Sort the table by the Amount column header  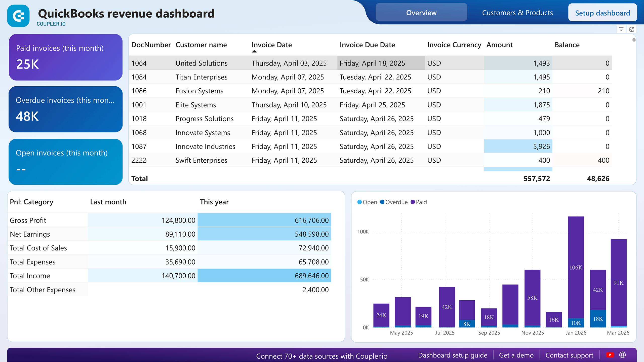pyautogui.click(x=499, y=45)
